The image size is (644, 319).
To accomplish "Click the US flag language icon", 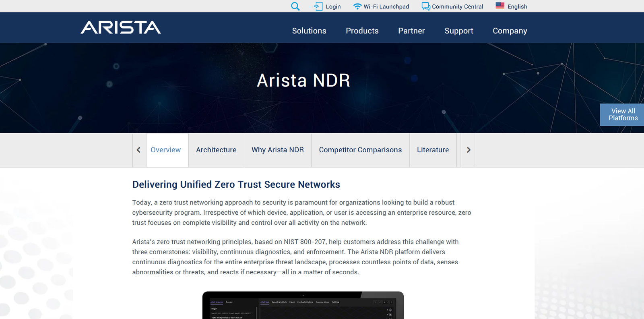I will click(500, 6).
